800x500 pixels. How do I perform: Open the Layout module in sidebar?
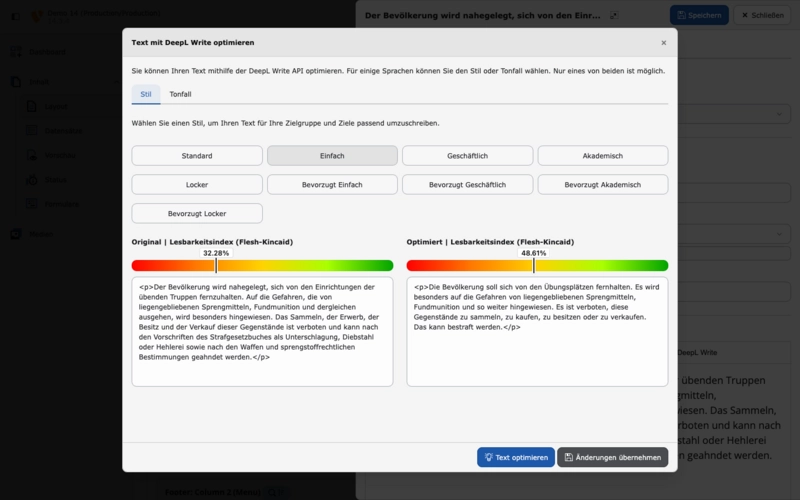(x=56, y=106)
